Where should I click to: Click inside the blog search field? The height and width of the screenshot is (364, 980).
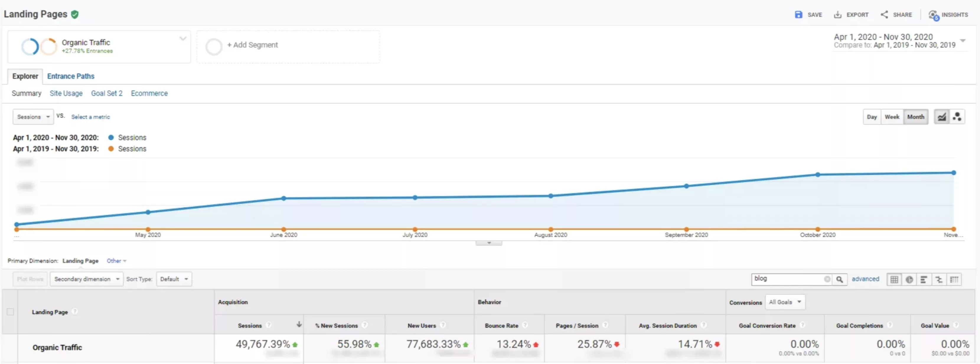[787, 279]
